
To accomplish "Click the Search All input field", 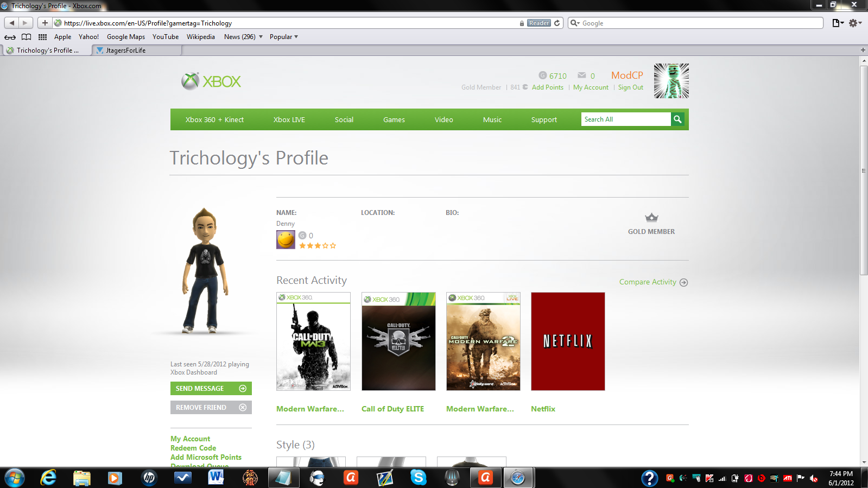I will [626, 119].
